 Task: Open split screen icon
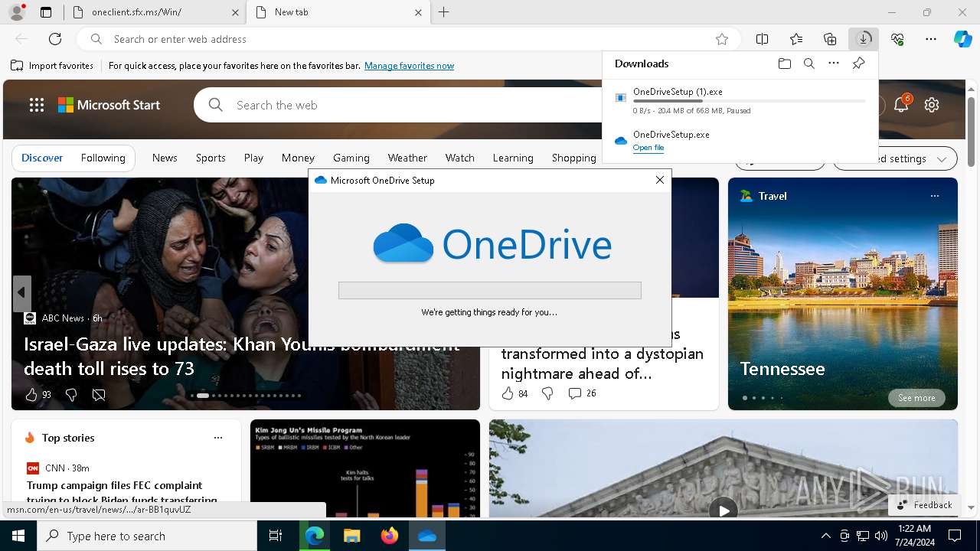(763, 39)
